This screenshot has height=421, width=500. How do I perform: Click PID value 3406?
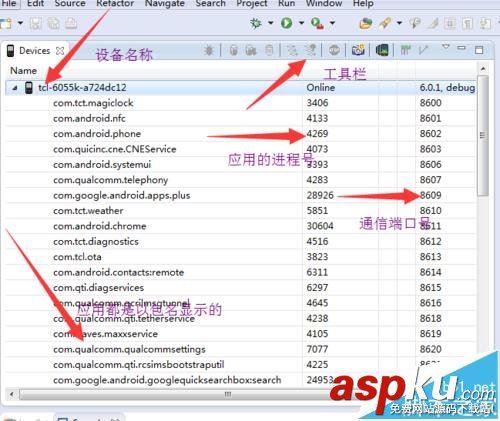pyautogui.click(x=317, y=103)
